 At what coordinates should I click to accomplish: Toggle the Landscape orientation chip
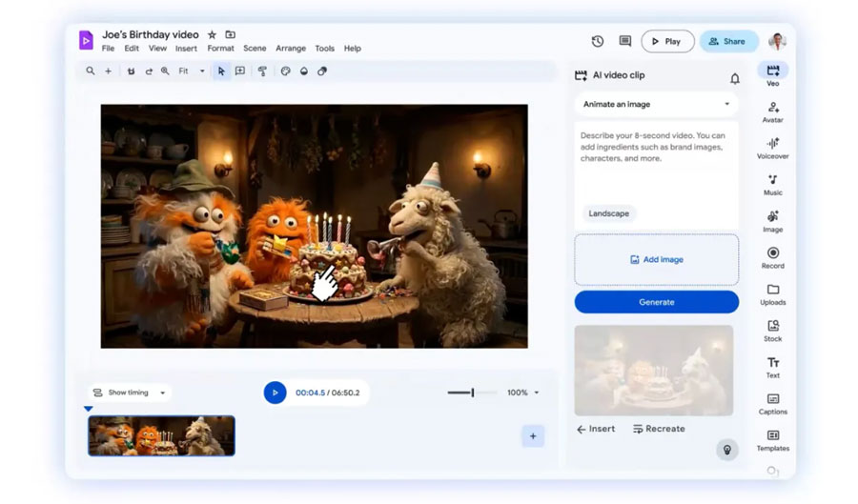608,213
